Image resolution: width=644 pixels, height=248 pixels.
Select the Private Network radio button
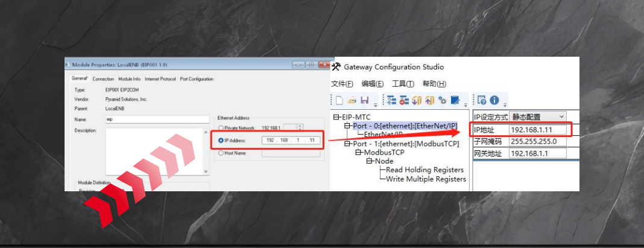[221, 128]
